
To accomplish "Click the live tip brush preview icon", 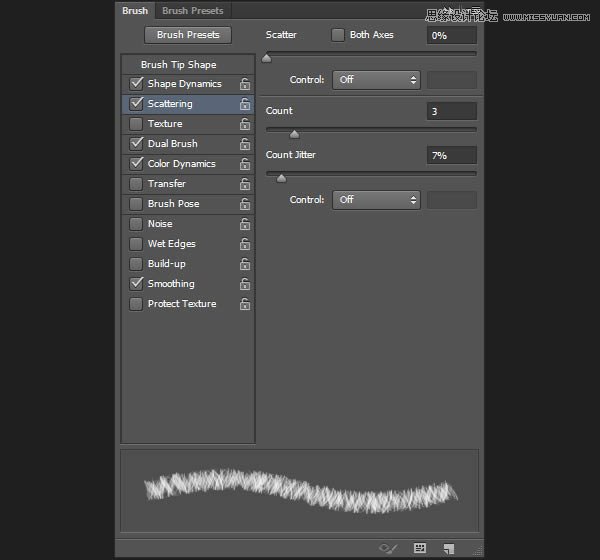I will click(388, 549).
